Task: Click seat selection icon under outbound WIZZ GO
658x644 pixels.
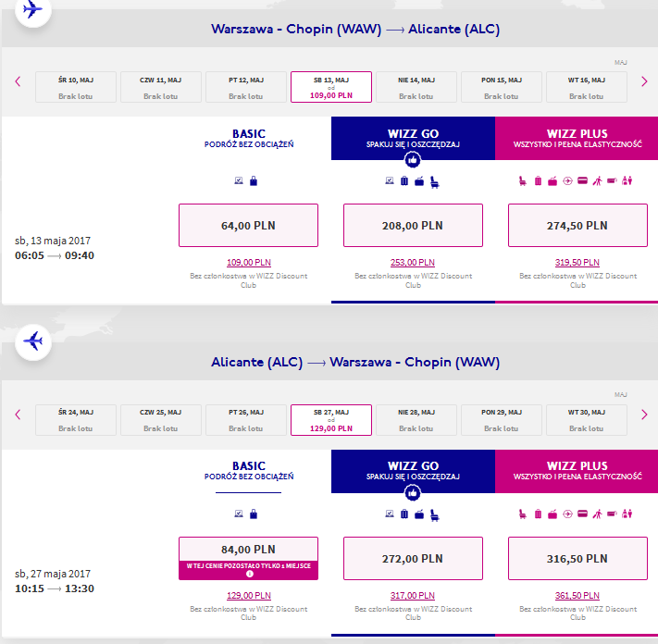Action: point(435,182)
